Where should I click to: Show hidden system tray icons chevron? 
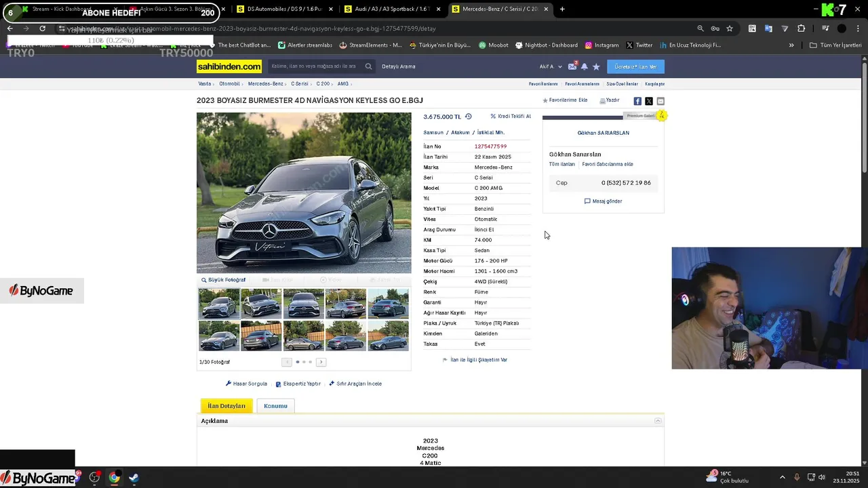(782, 478)
